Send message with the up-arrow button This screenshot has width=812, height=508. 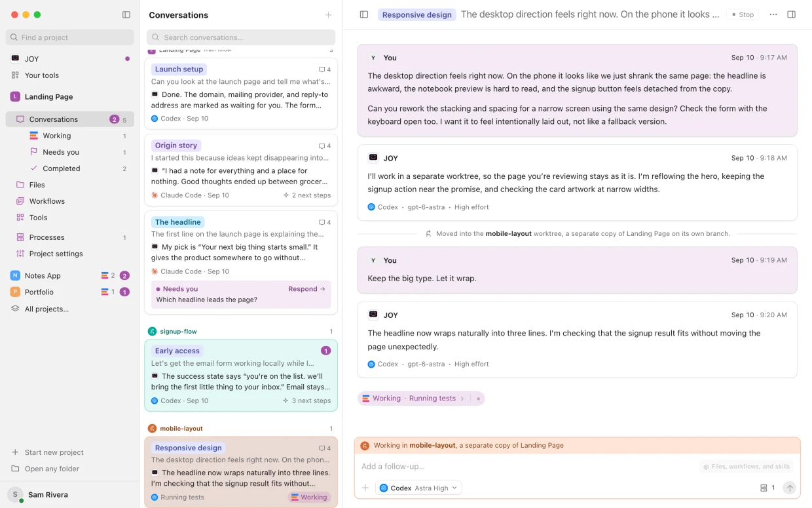coord(790,488)
